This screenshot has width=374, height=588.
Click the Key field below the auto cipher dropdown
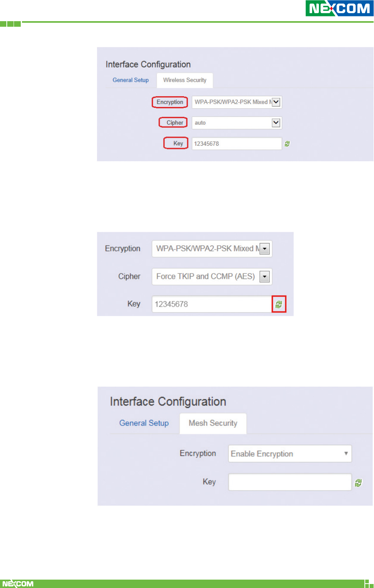click(x=236, y=144)
